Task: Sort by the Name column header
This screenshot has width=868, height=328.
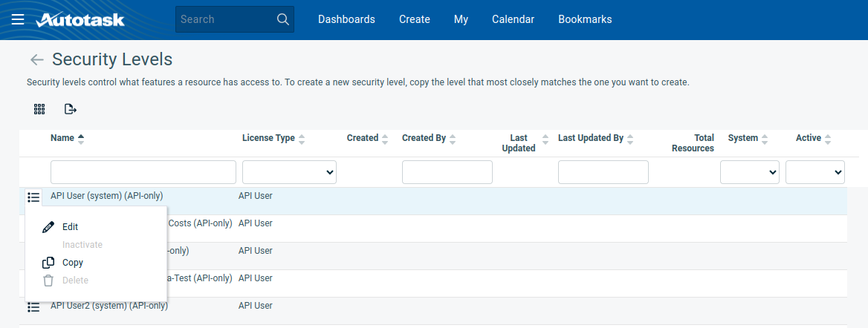Action: point(62,138)
